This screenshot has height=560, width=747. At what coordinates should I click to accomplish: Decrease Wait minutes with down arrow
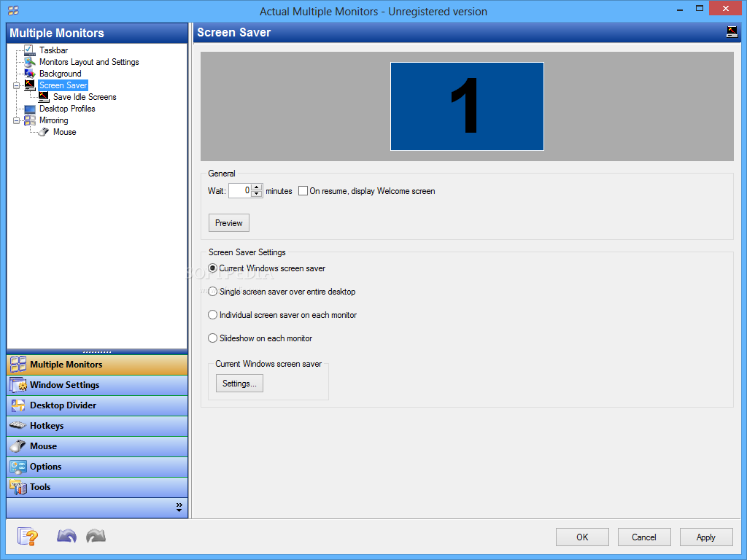257,194
